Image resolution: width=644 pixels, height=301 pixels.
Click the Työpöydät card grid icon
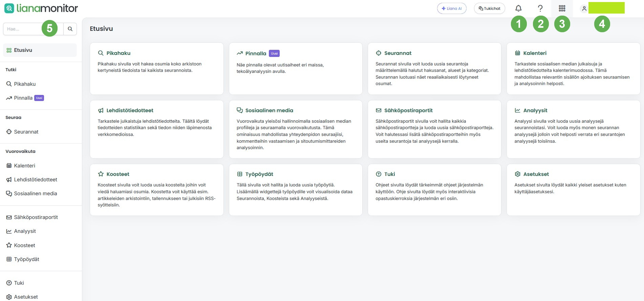click(240, 174)
